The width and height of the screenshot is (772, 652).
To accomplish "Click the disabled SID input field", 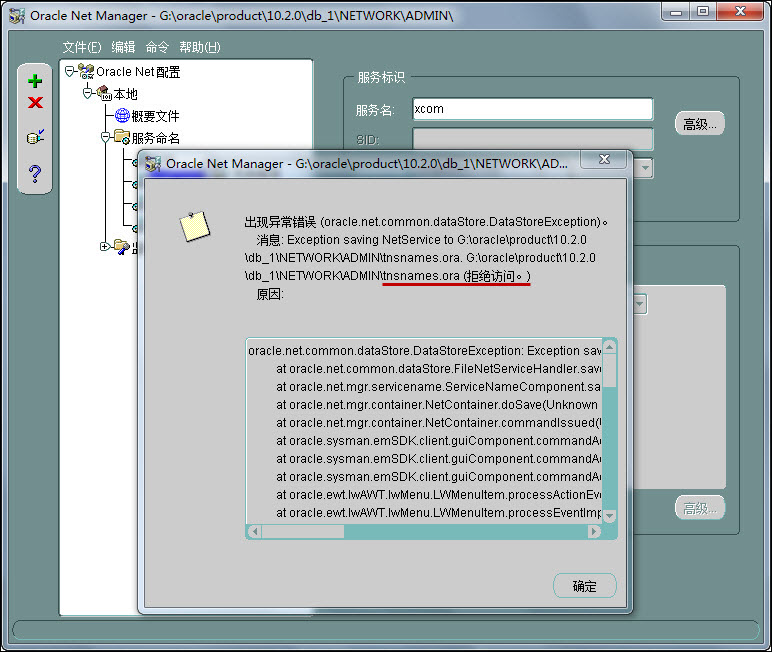I will (533, 139).
